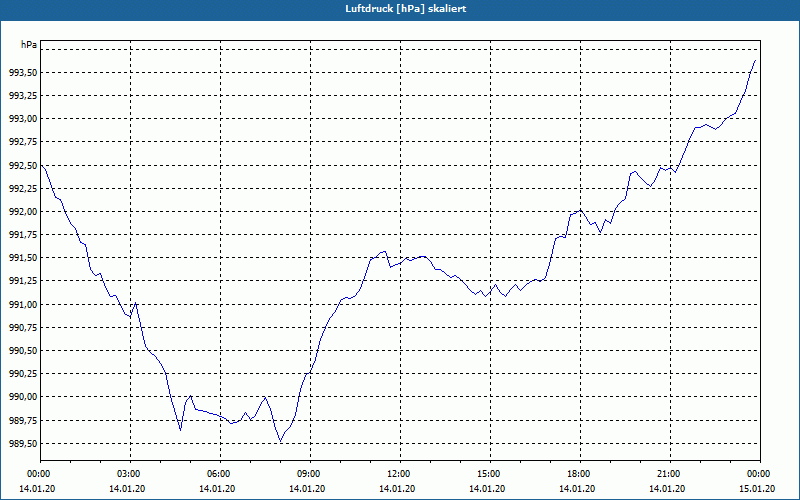Click the 989,75 y-axis value
800x500 pixels.
[x=23, y=420]
